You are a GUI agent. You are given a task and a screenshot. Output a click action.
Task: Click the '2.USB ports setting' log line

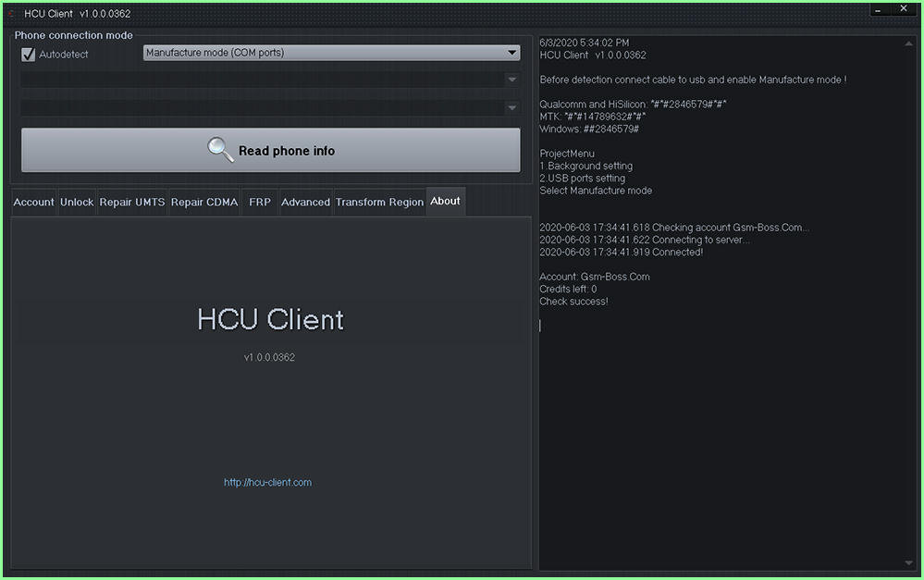(582, 178)
